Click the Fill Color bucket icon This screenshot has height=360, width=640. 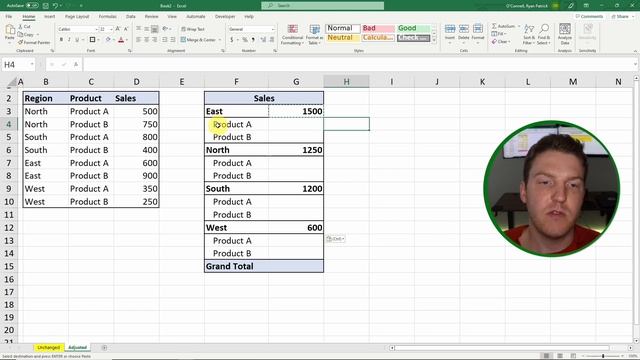[x=108, y=40]
